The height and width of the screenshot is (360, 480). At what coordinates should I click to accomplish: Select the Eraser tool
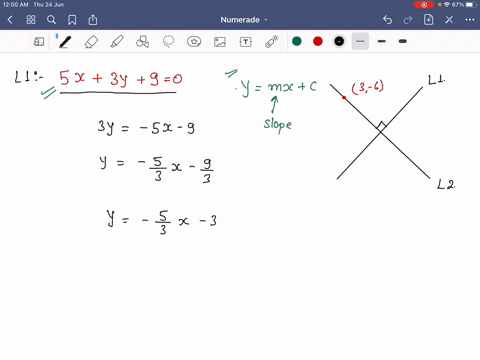(91, 42)
